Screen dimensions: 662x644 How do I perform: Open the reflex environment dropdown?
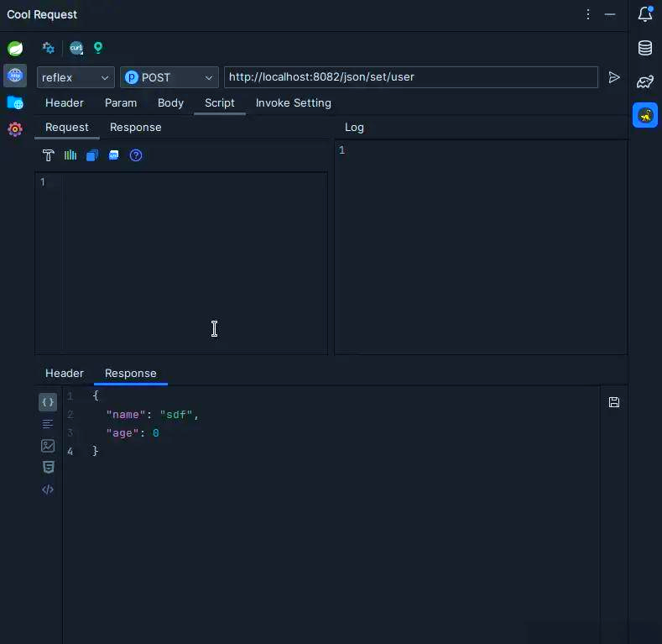point(76,77)
